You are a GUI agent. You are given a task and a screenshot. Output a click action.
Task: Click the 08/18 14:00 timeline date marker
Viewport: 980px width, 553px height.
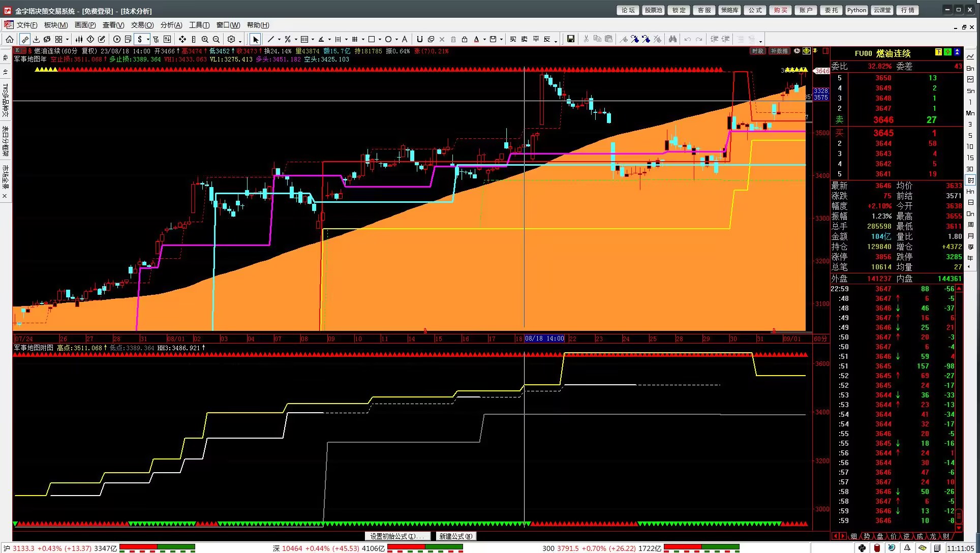(544, 339)
